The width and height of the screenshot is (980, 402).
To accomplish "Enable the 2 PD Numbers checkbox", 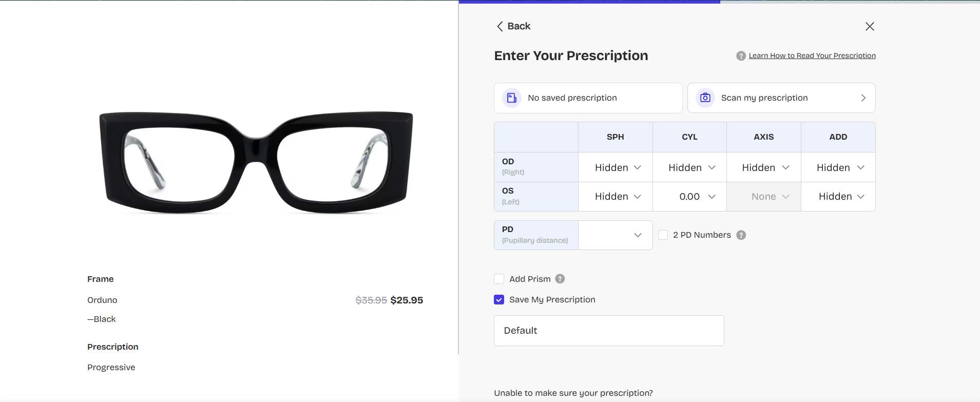I will click(x=663, y=235).
